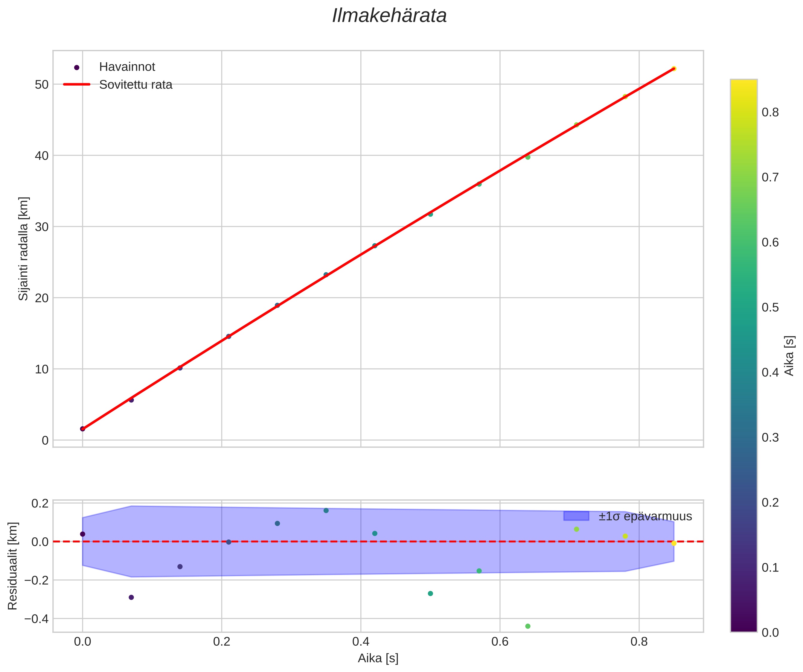The height and width of the screenshot is (672, 803).
Task: Click the Sovitettu rata red legend line
Action: 77,85
